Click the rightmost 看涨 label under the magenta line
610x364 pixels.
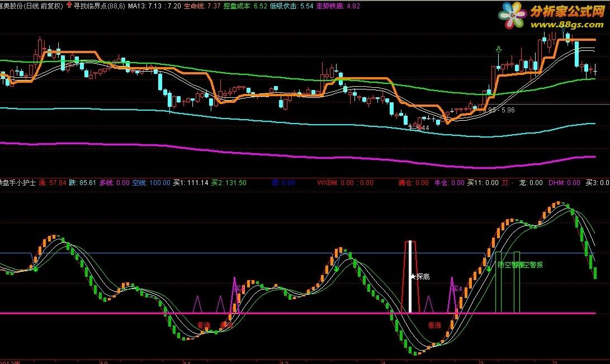click(x=434, y=325)
